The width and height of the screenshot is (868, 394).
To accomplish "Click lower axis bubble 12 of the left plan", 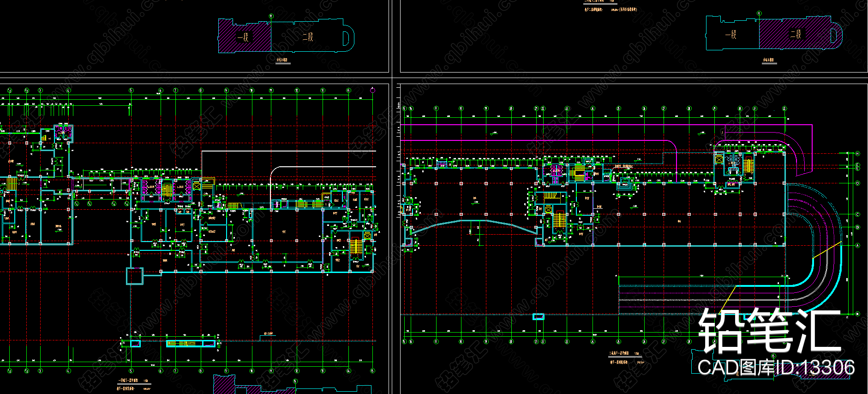I will click(297, 370).
